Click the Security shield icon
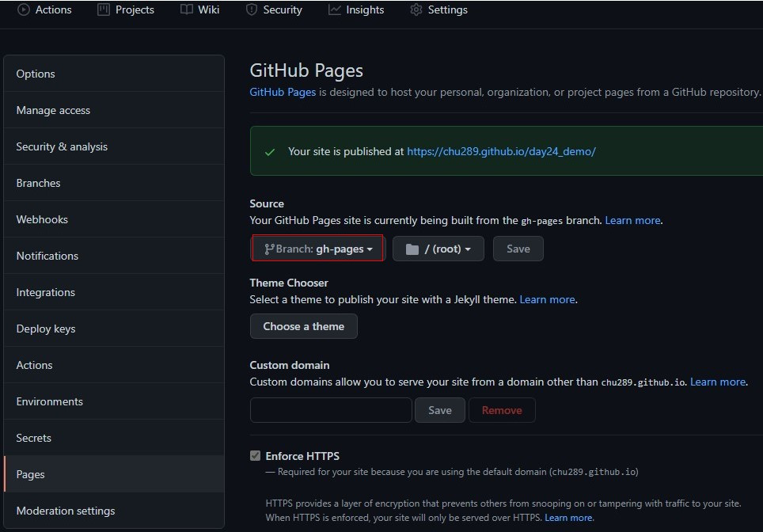 [252, 9]
